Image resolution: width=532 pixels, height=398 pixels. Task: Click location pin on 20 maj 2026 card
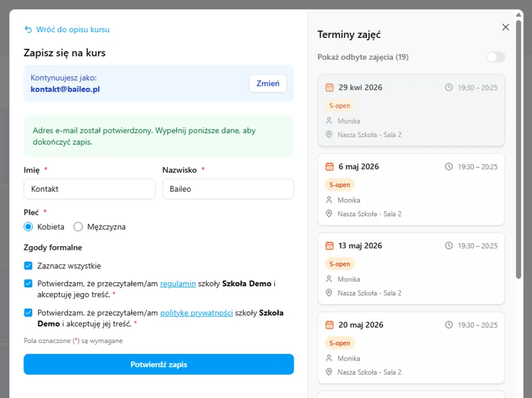tap(329, 372)
